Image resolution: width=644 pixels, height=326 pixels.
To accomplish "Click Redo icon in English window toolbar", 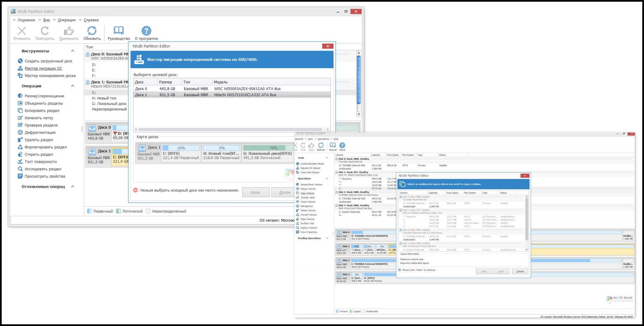I will click(x=303, y=145).
